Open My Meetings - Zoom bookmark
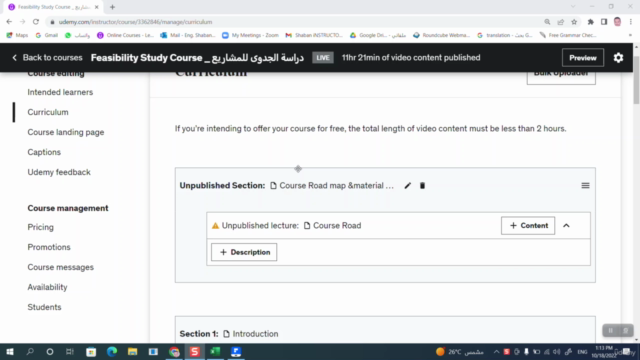640x360 pixels. [250, 36]
